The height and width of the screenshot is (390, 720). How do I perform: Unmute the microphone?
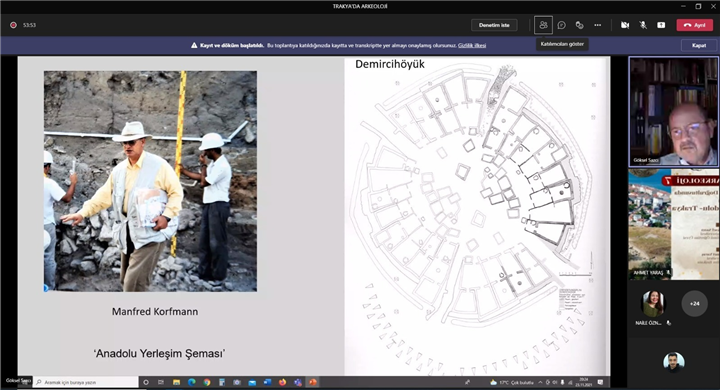coord(643,25)
